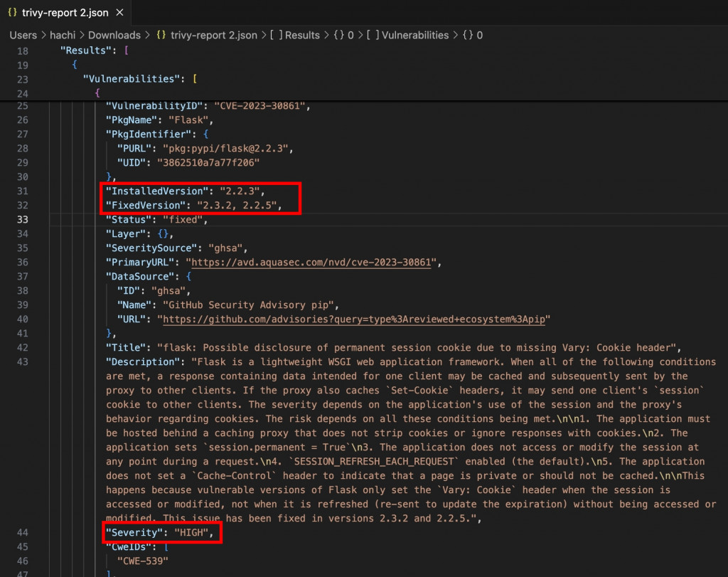This screenshot has width=728, height=577.
Task: Click line number 33 in gutter
Action: 22,220
